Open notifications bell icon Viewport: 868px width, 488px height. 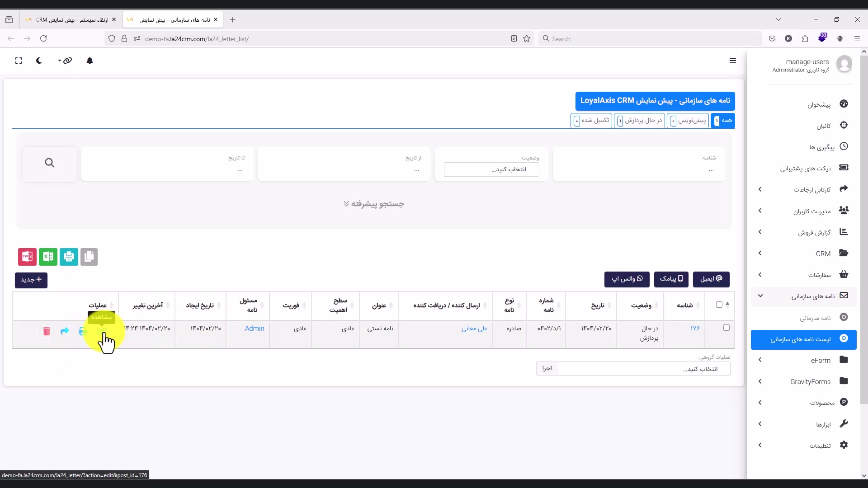pyautogui.click(x=90, y=61)
